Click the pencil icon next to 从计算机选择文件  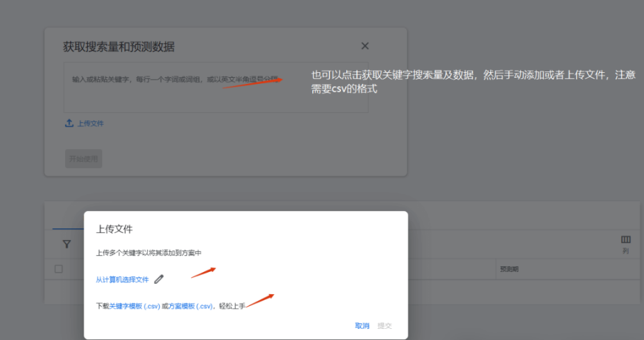click(x=159, y=280)
